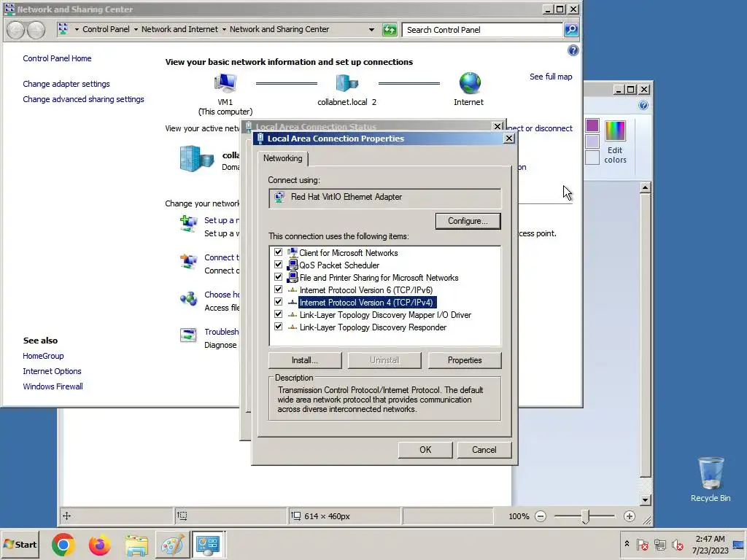Click the Action Center flag tray icon
The width and height of the screenshot is (747, 560).
point(642,544)
